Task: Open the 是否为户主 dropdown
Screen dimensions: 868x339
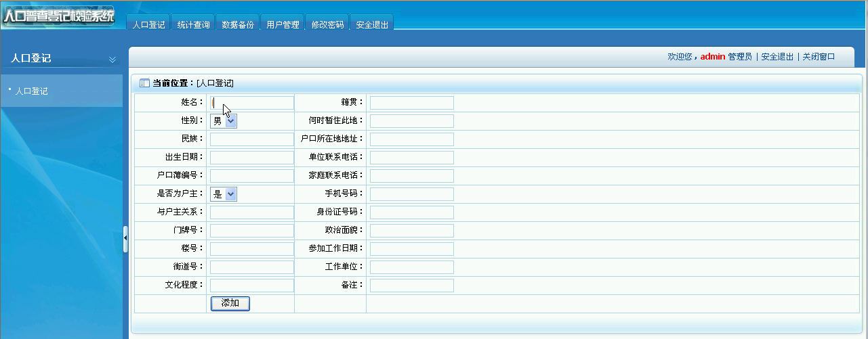Action: (x=224, y=194)
